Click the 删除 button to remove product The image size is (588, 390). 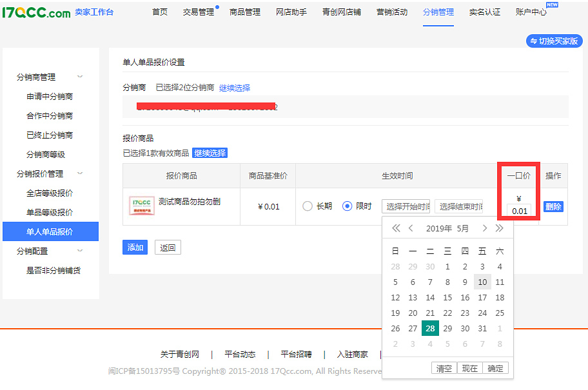pos(553,206)
